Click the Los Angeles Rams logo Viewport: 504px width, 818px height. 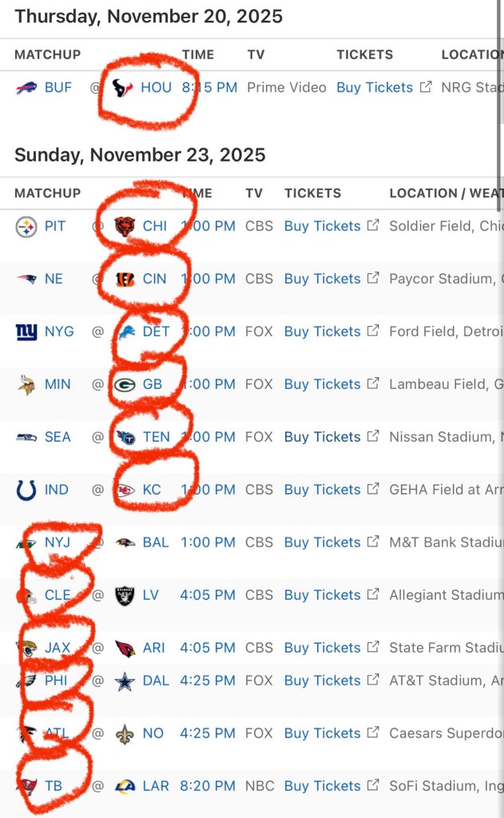pos(125,787)
